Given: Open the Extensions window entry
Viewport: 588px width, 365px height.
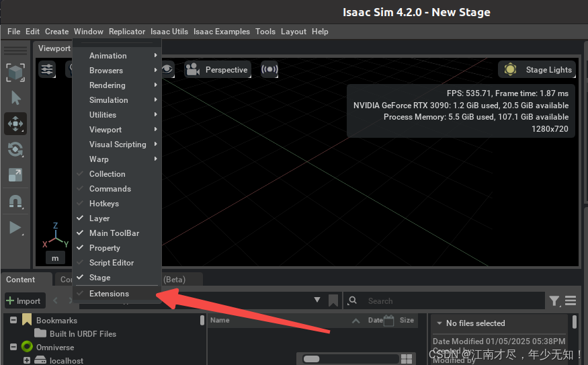Looking at the screenshot, I should point(117,294).
